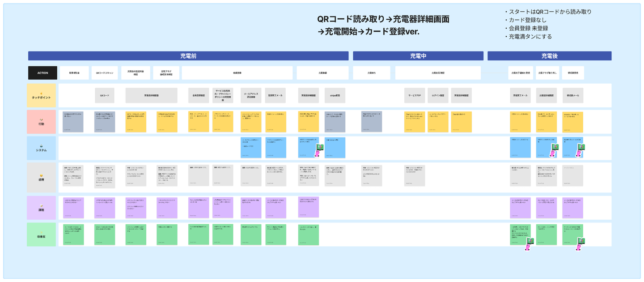Screen dimensions: 644x282
Task: Select the yellow 行動 sticky under 登録完了メール
Action: point(275,122)
